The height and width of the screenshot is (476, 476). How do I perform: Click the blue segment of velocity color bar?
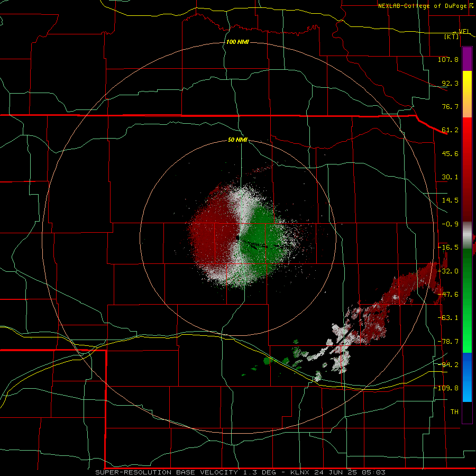coord(467,377)
